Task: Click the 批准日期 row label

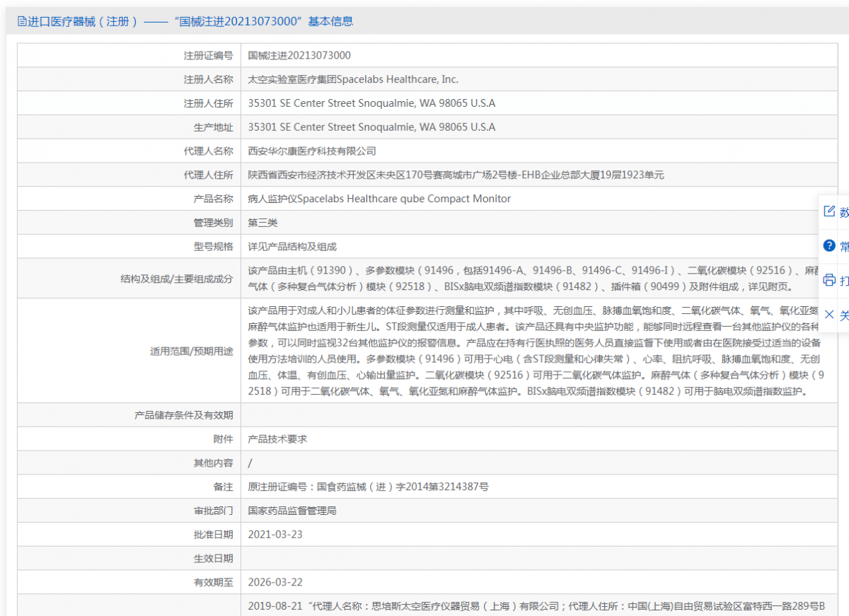Action: (213, 535)
